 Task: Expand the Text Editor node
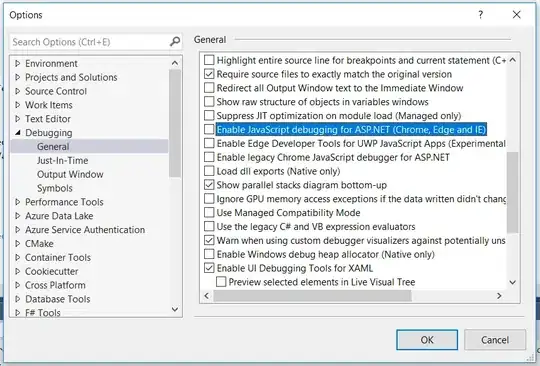coord(18,119)
